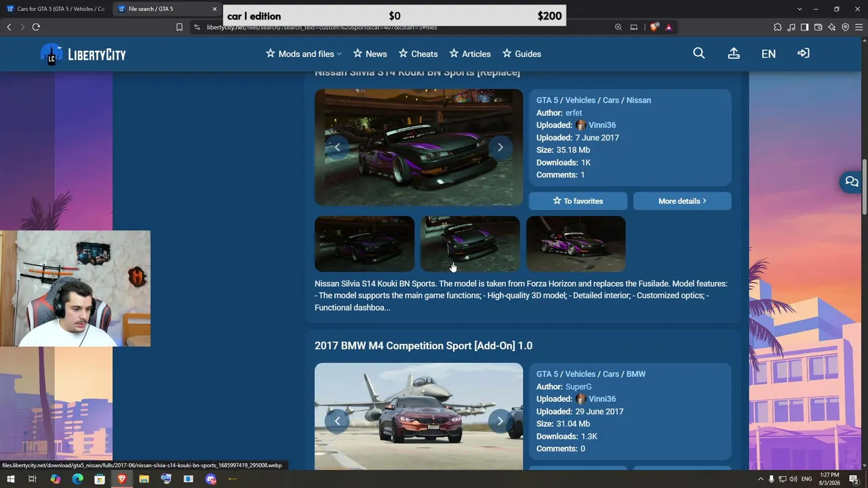Image resolution: width=868 pixels, height=488 pixels.
Task: Click the main Nissan Silvia preview image
Action: pos(418,147)
